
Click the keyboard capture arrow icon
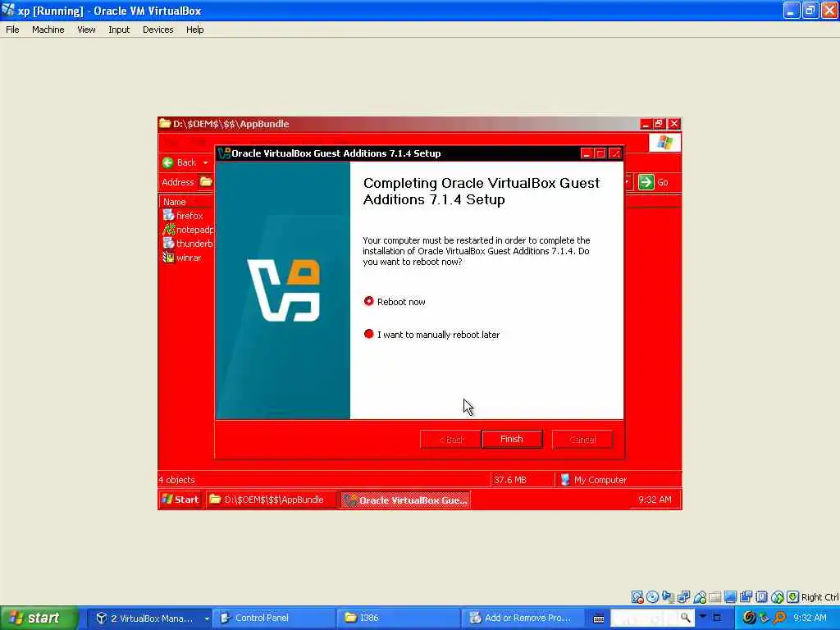point(793,597)
